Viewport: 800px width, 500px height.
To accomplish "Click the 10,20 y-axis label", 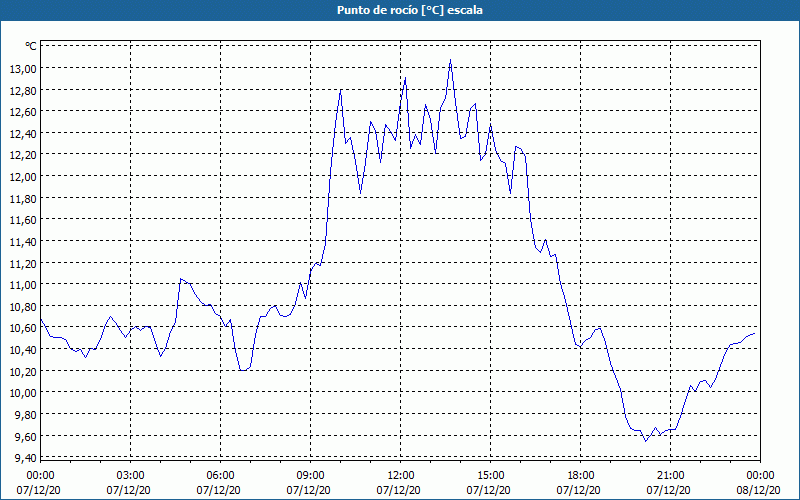I will [x=23, y=372].
